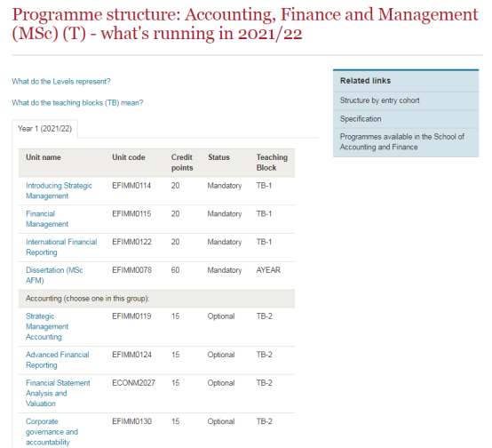Open Structure by entry cohort link
Screen dimensions: 492x448
pos(380,100)
